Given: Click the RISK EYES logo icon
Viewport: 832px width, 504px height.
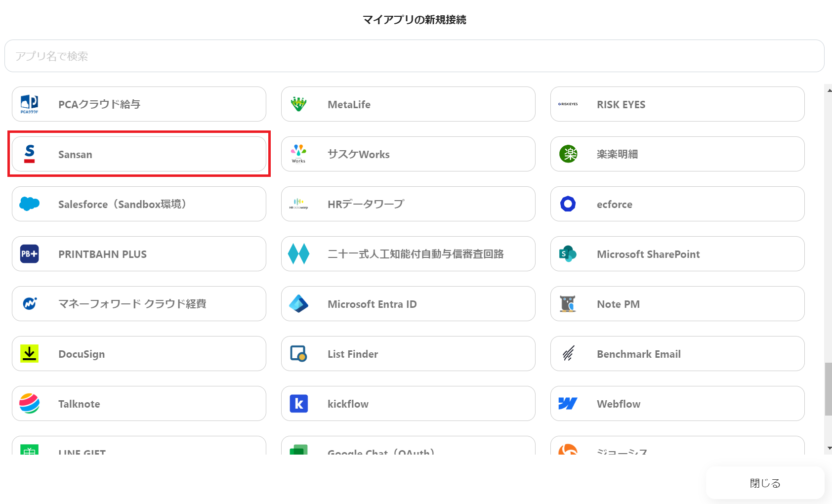Looking at the screenshot, I should click(x=568, y=104).
